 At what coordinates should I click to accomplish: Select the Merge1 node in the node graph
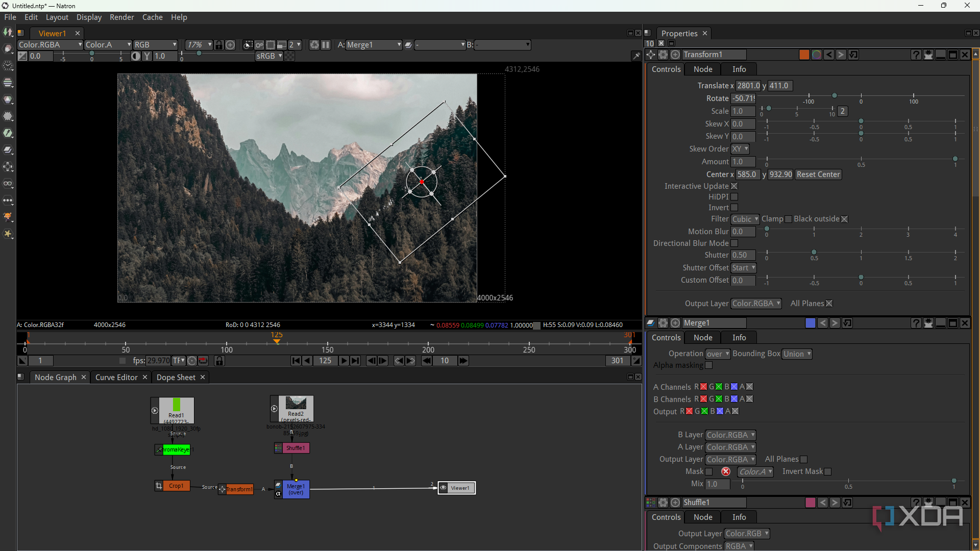(x=295, y=488)
